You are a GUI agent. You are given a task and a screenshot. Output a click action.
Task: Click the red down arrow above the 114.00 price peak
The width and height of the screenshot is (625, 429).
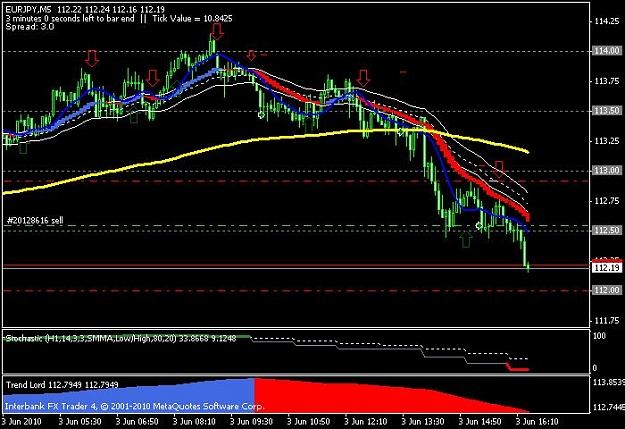(x=217, y=31)
